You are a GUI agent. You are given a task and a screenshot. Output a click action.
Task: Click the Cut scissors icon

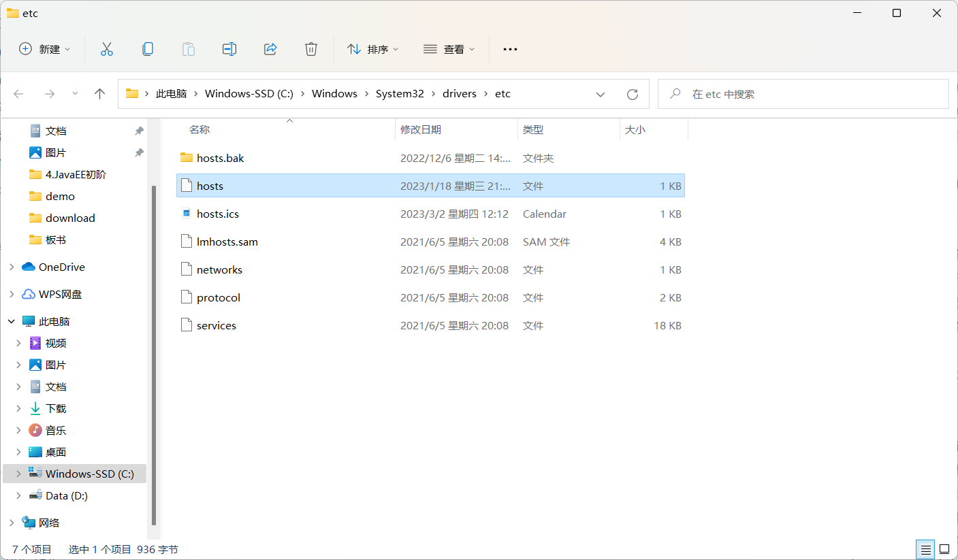[107, 49]
